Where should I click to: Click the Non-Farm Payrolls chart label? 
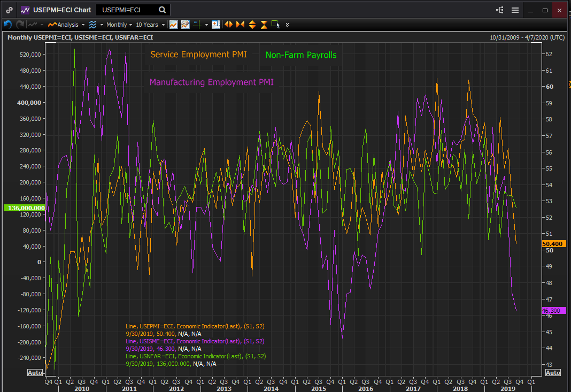pos(301,55)
